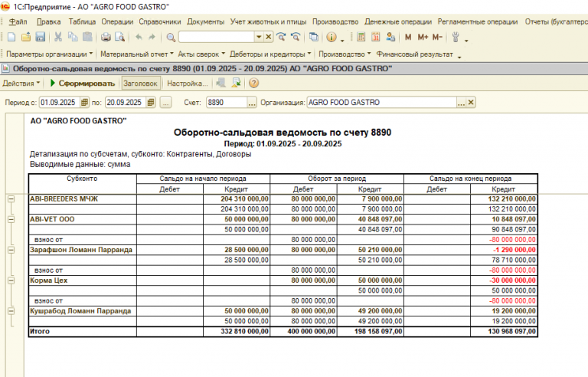Collapse the ABI-BREEDERS МЧЖ group

pos(11,198)
